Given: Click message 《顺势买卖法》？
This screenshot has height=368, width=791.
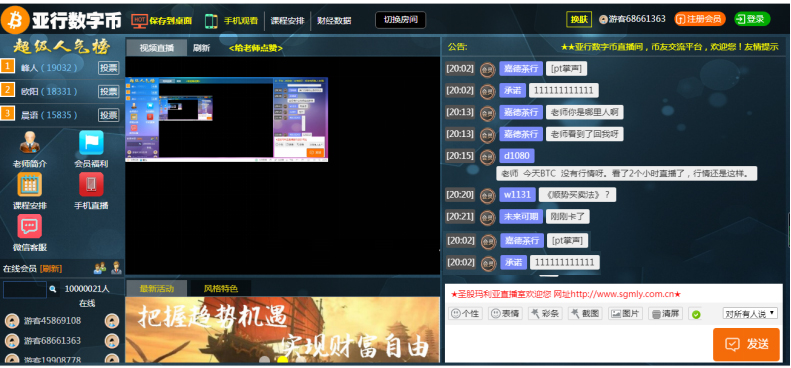Looking at the screenshot, I should [x=577, y=194].
